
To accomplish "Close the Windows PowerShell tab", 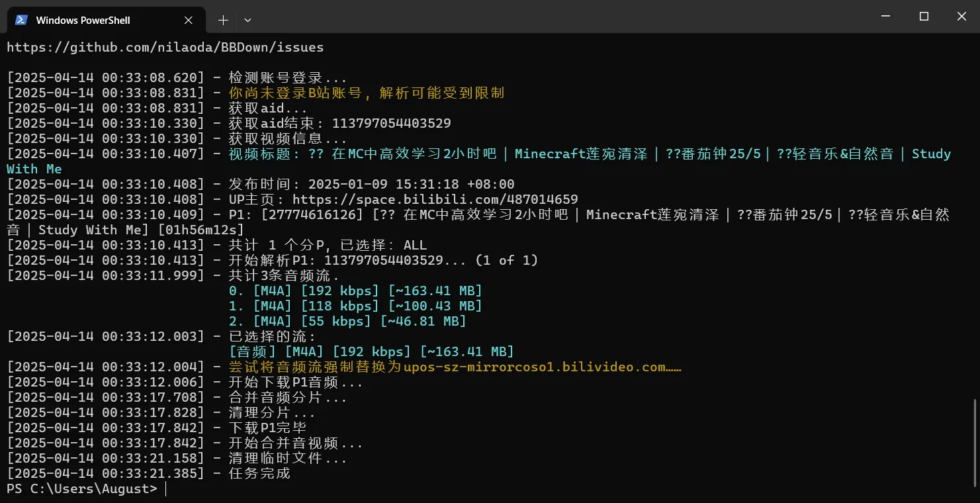I will [x=189, y=20].
